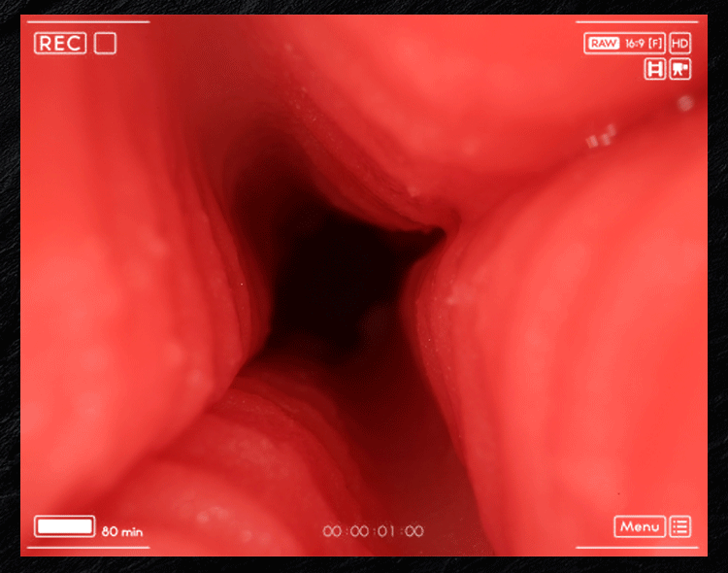Click the [F] mode label

coord(655,44)
